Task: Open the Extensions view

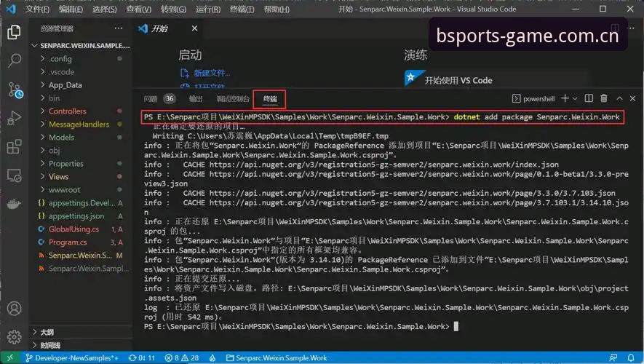Action: pos(14,146)
